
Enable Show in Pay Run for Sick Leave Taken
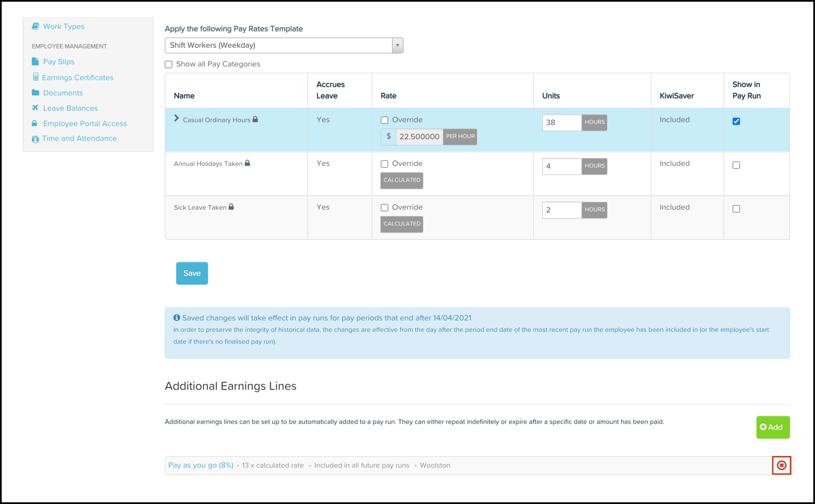tap(736, 209)
